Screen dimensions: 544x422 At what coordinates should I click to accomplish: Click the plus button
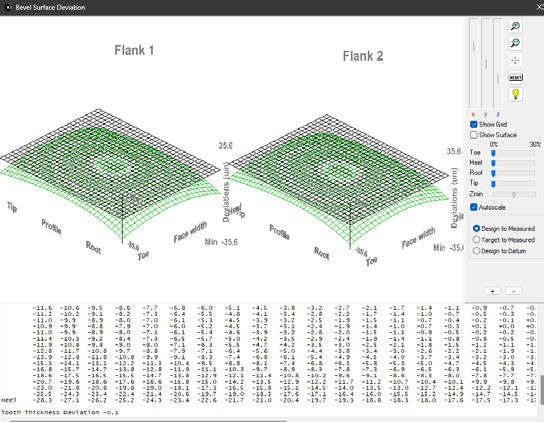[x=492, y=291]
